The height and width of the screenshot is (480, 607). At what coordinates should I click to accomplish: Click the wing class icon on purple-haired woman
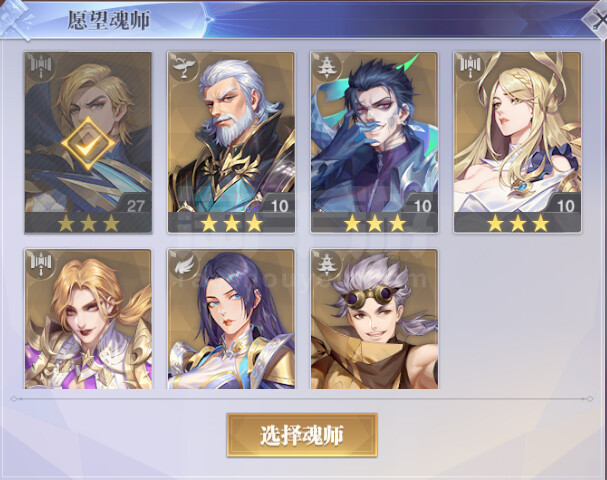click(x=183, y=264)
